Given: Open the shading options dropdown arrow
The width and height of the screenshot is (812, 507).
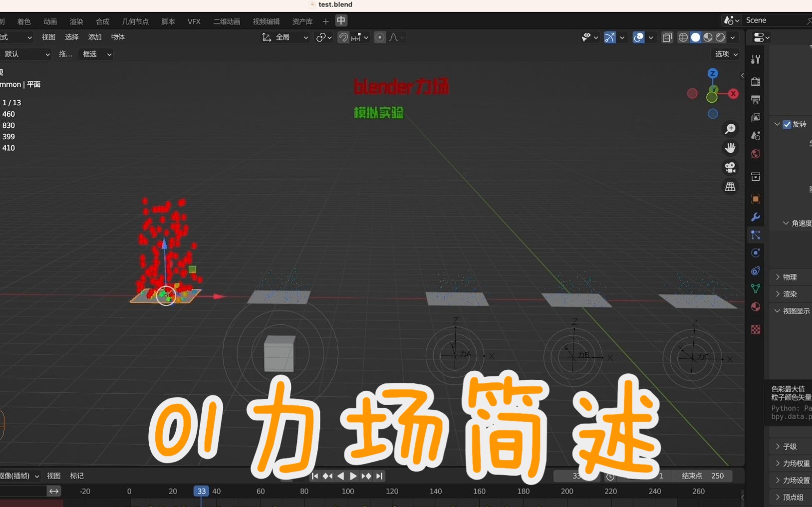Looking at the screenshot, I should pyautogui.click(x=733, y=37).
